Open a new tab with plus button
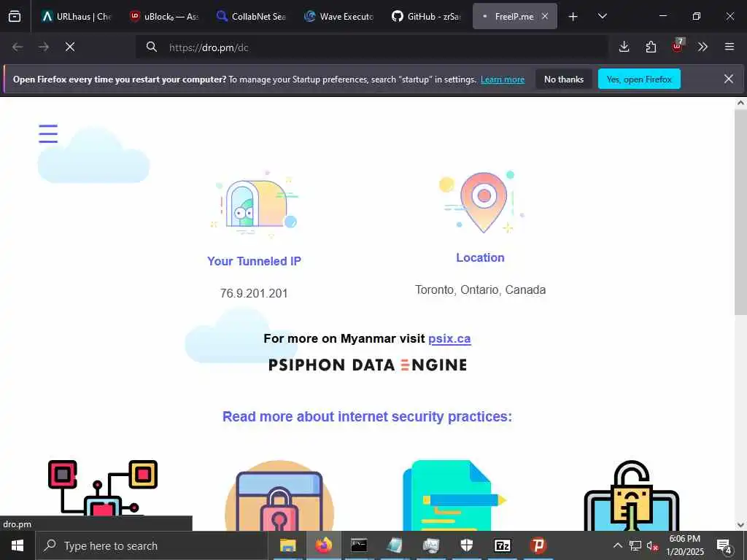The height and width of the screenshot is (560, 747). coord(573,17)
